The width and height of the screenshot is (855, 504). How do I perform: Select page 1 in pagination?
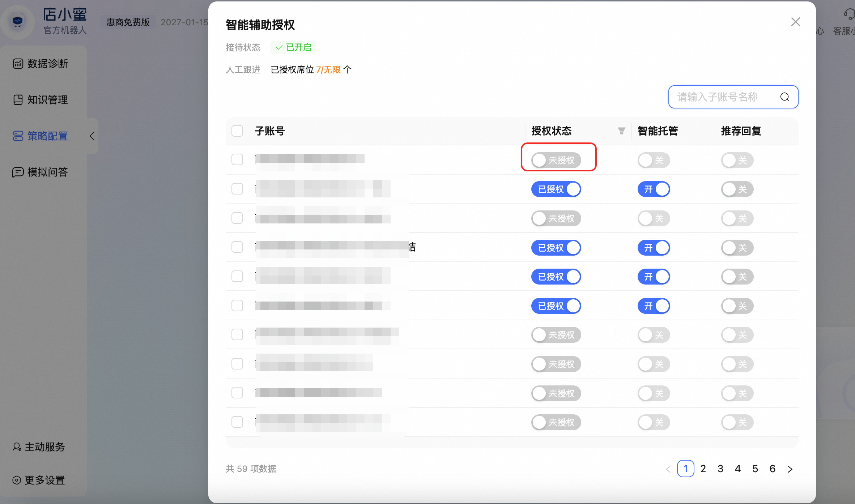pos(686,469)
